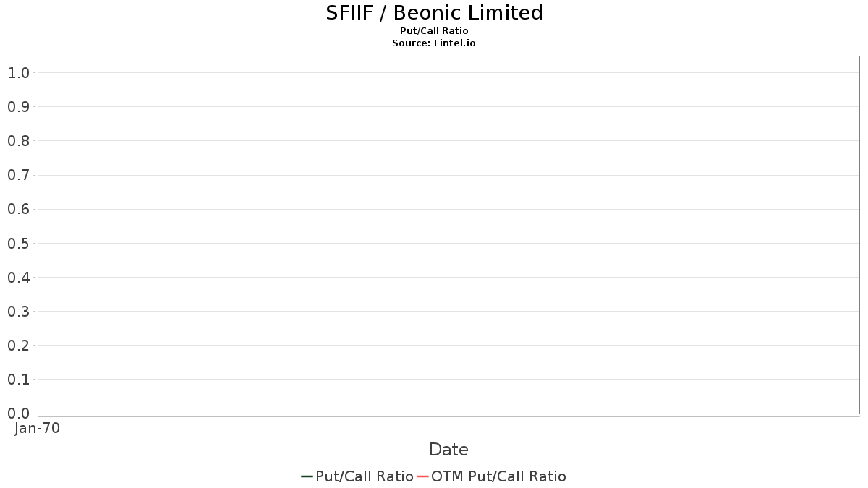Click the 0.2 y-axis tick label
The width and height of the screenshot is (868, 488).
point(18,346)
